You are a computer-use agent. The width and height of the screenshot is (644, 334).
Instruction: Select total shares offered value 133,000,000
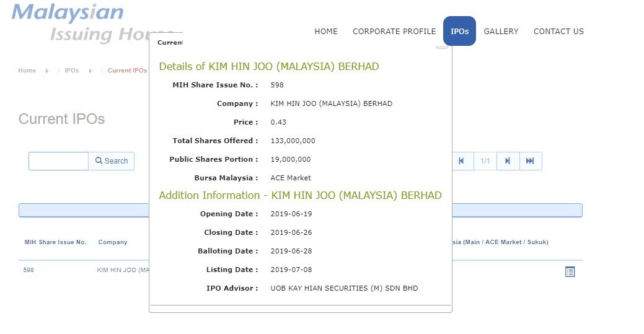coord(293,141)
